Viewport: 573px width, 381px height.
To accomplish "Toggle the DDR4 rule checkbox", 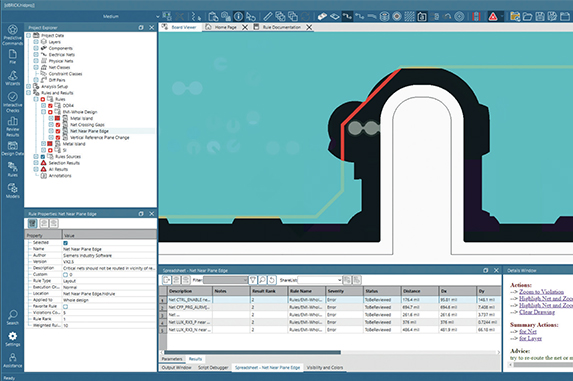I will click(x=50, y=106).
